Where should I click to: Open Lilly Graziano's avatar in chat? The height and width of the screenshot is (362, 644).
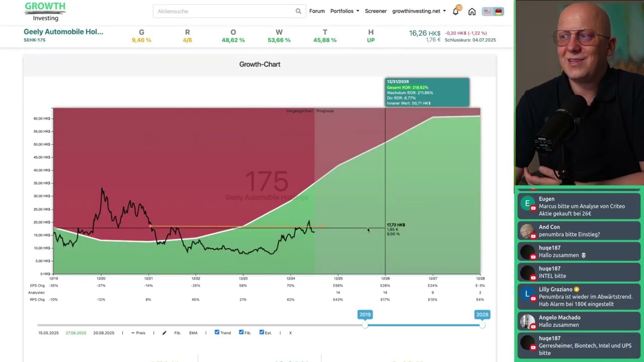pos(527,294)
